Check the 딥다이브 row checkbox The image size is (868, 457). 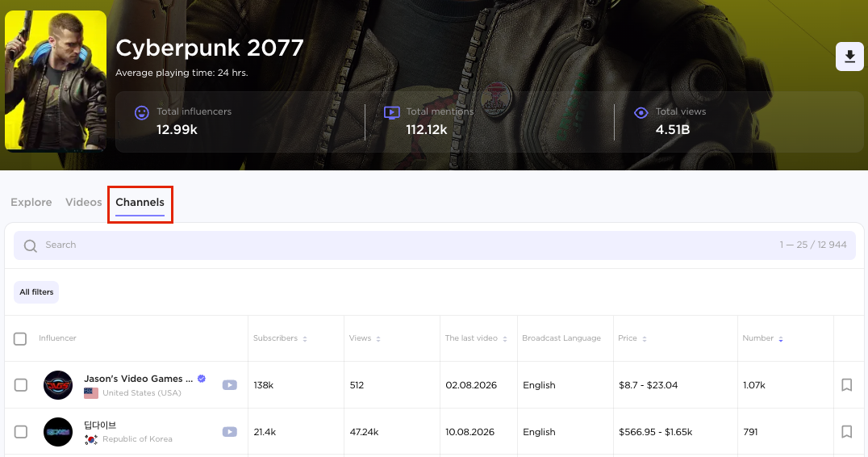[20, 431]
